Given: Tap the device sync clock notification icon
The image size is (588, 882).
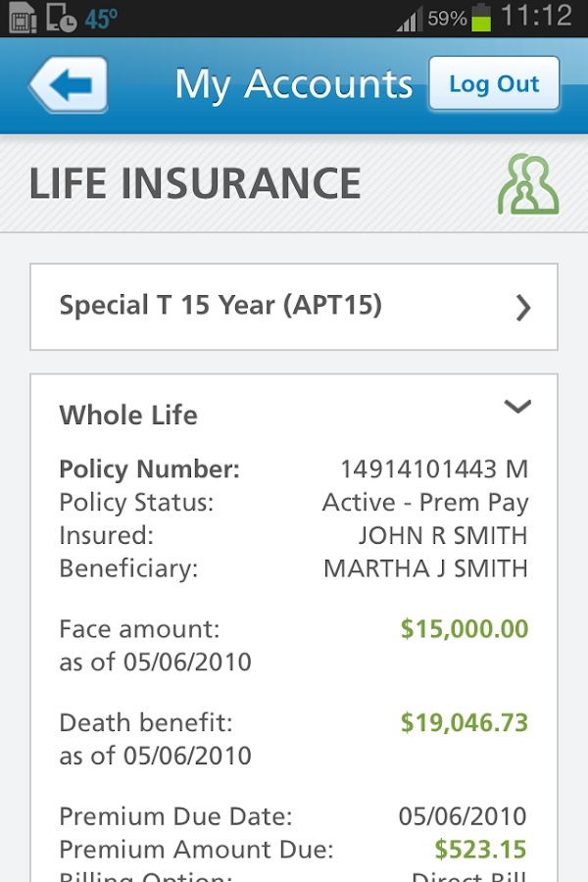Looking at the screenshot, I should point(60,18).
